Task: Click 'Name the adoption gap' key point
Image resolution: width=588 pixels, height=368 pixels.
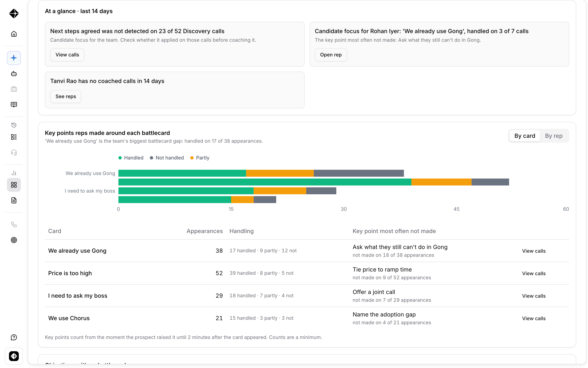Action: pyautogui.click(x=384, y=314)
